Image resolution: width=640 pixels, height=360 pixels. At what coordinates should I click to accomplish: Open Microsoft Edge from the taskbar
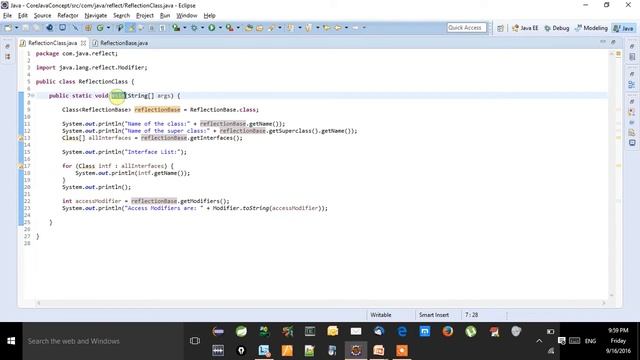[402, 331]
